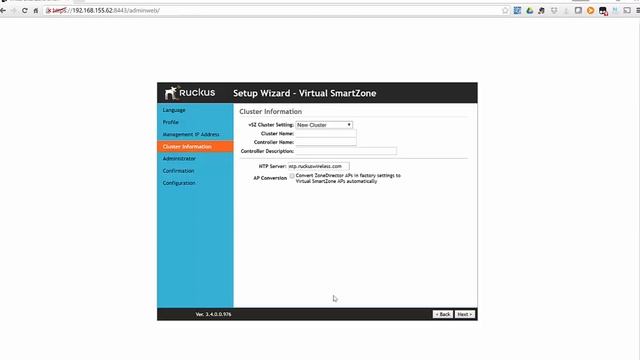Open the browser home page icon
The height and width of the screenshot is (360, 640).
[36, 11]
